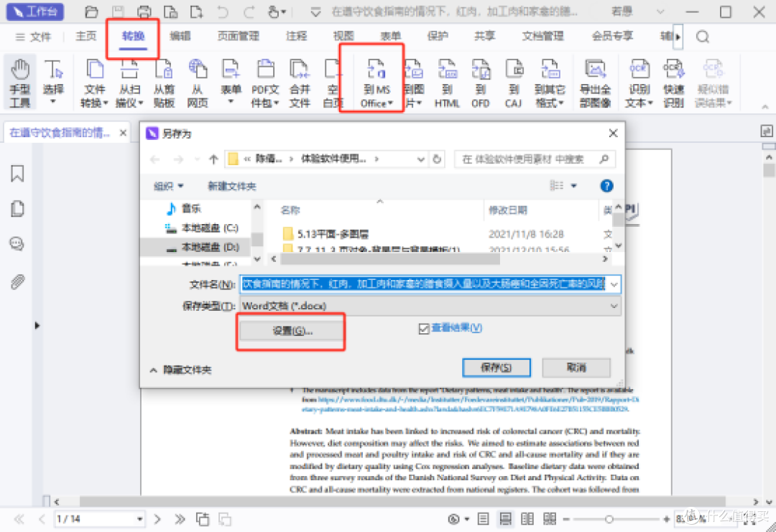Open OCR Recognize Text (识别文本)
The image size is (776, 532).
coord(639,82)
